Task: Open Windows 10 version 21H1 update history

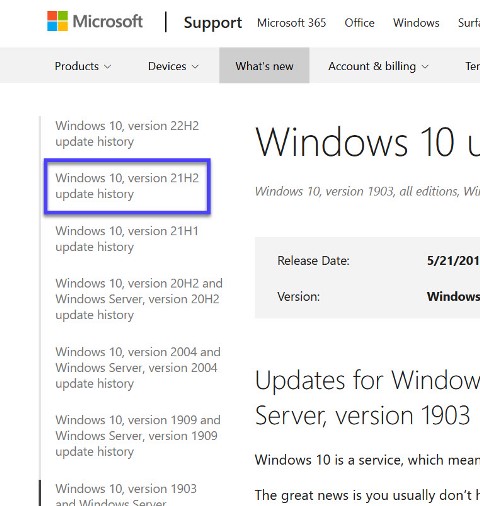Action: [127, 239]
